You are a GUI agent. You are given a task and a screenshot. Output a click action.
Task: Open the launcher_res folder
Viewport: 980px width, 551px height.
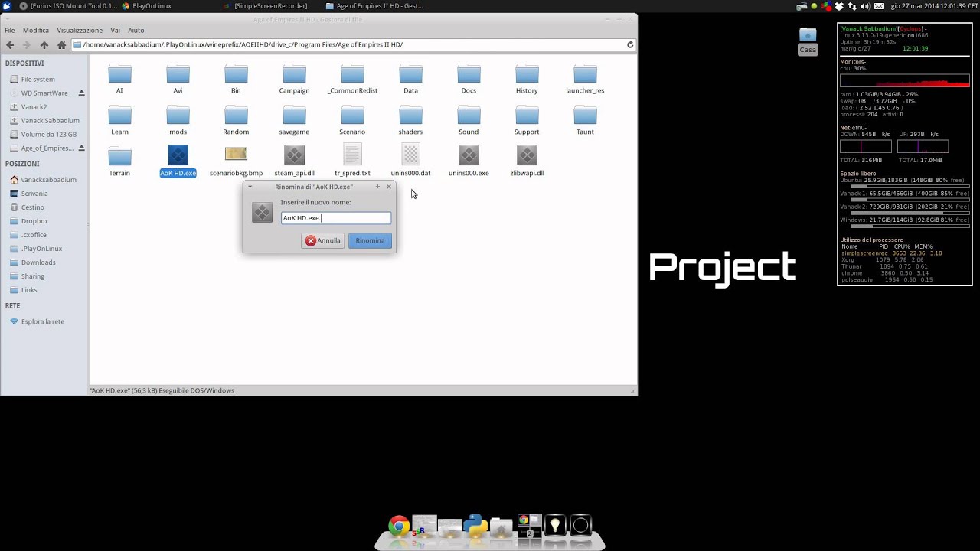(585, 74)
